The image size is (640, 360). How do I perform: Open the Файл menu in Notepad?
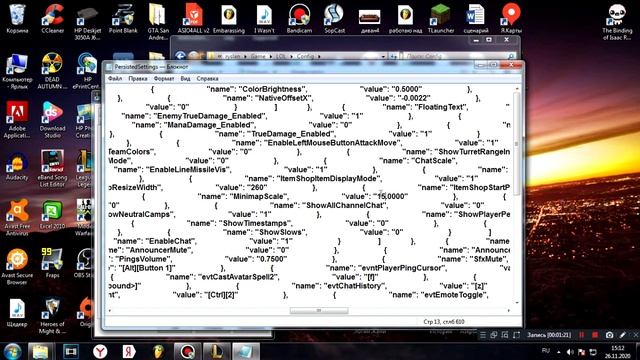(115, 78)
